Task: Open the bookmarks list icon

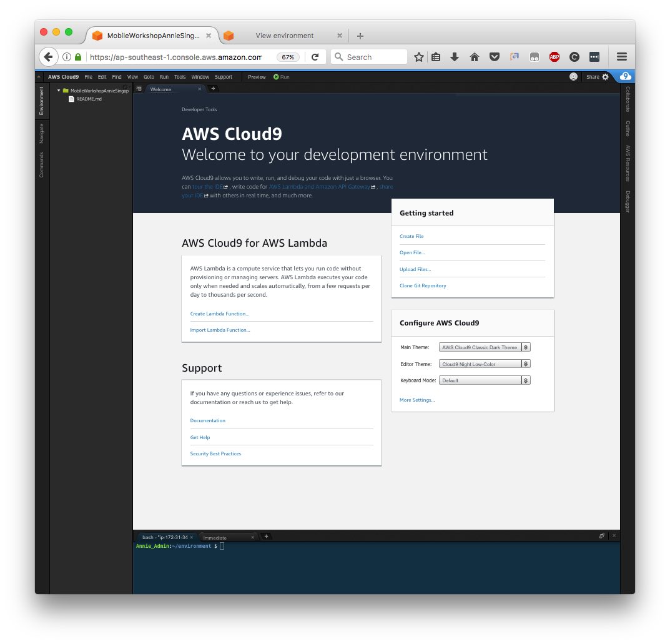Action: pos(436,57)
